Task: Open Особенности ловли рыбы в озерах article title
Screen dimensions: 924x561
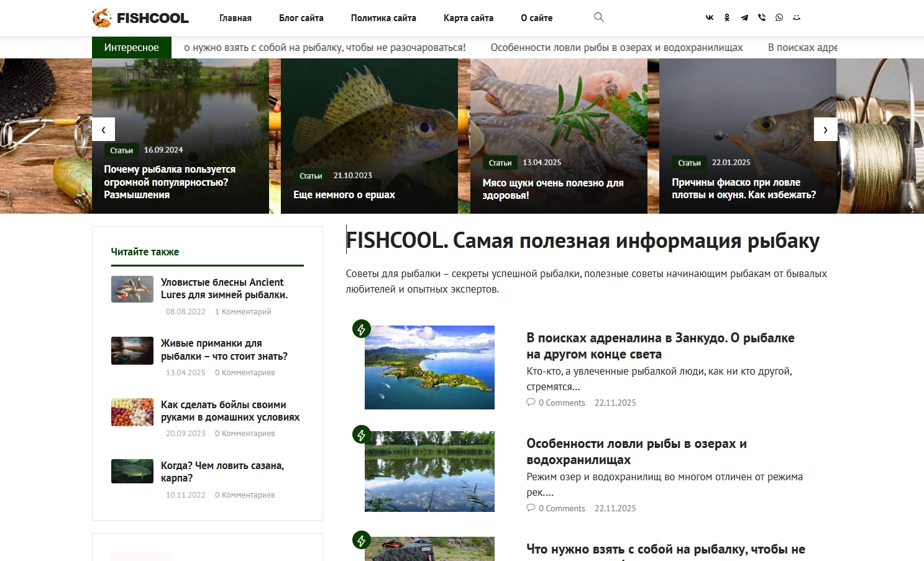Action: click(x=636, y=452)
